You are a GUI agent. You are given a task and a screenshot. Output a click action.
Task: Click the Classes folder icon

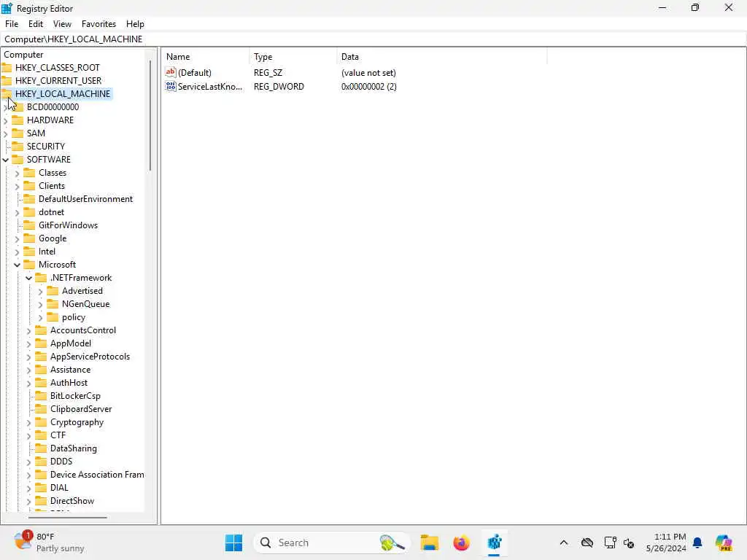coord(29,172)
